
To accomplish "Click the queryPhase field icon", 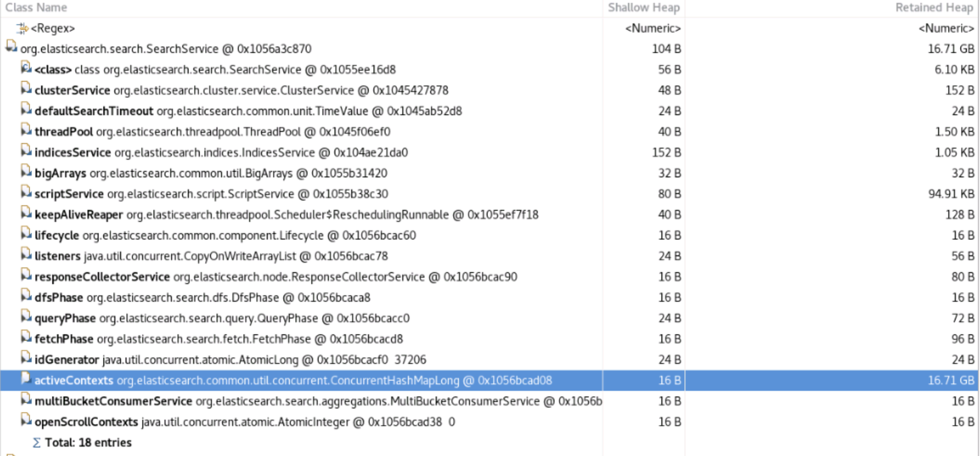I will coord(26,316).
